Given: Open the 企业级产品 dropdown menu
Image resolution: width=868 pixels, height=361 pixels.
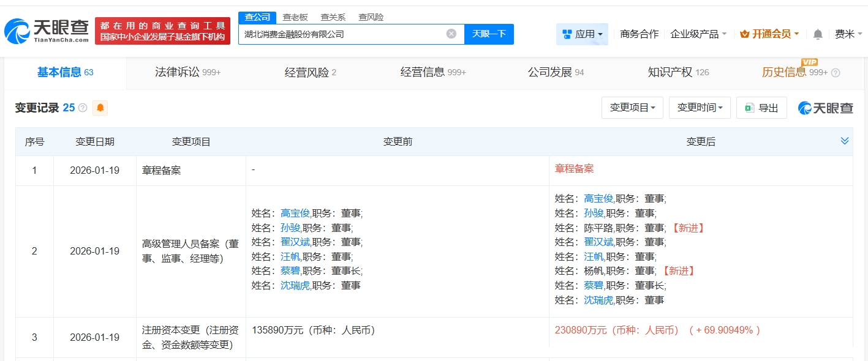Looking at the screenshot, I should [698, 34].
